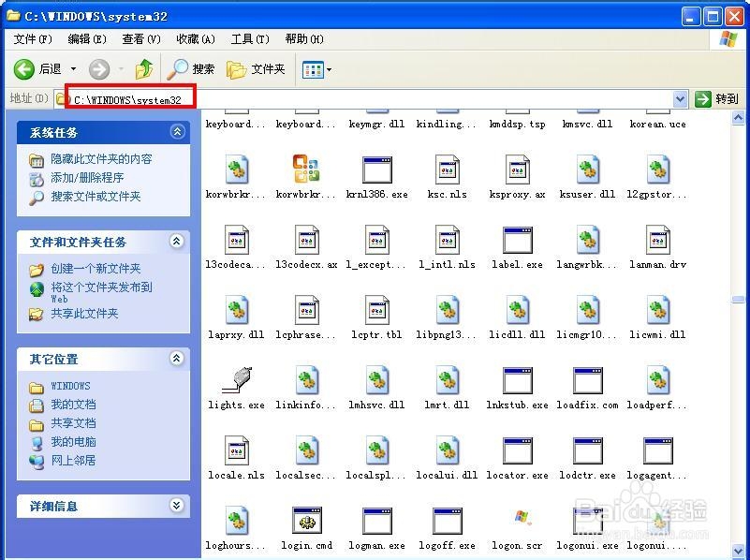Image resolution: width=750 pixels, height=560 pixels.
Task: Select the localui.dll file icon
Action: [448, 451]
